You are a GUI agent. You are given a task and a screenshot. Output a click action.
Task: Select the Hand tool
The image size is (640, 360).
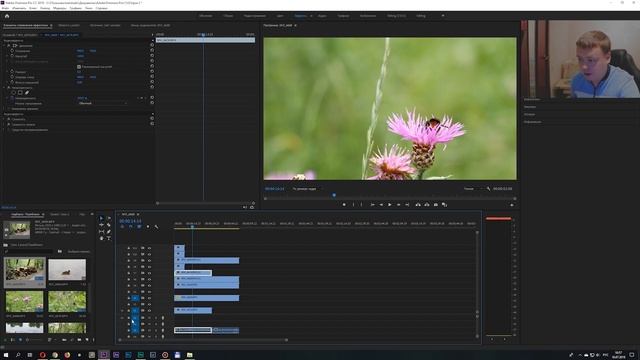tap(102, 238)
